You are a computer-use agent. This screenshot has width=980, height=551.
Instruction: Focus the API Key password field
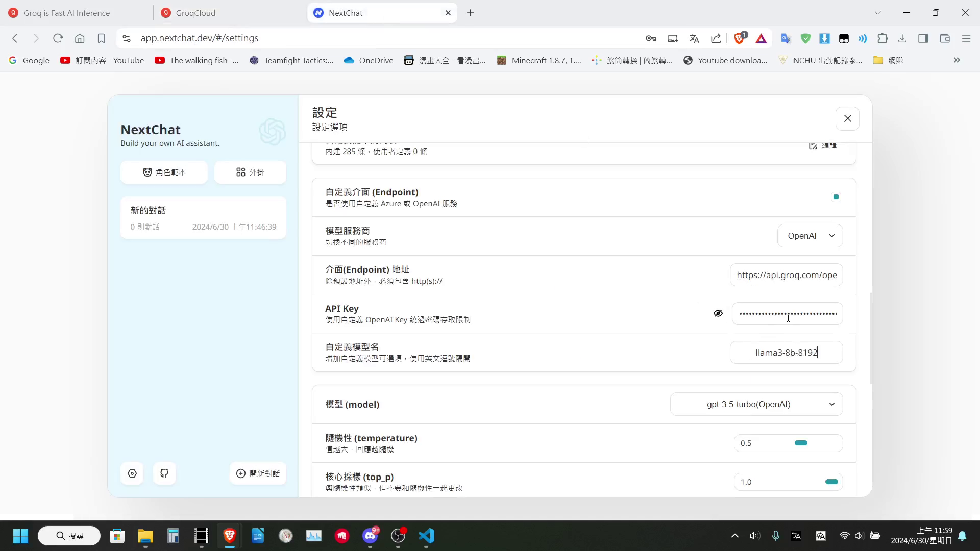pos(788,313)
